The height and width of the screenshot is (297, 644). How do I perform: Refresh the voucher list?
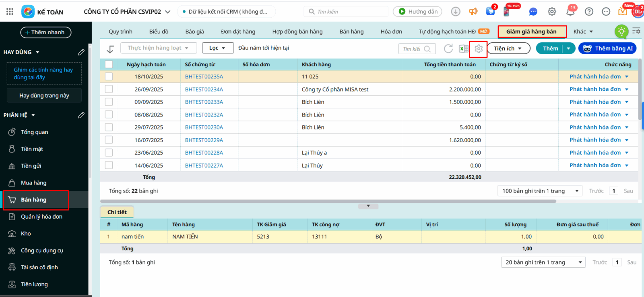448,49
